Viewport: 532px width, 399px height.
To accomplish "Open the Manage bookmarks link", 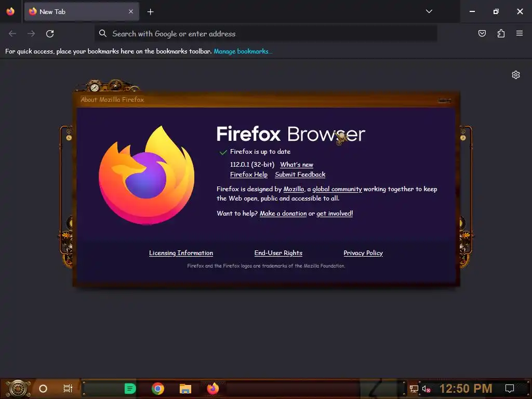I will pyautogui.click(x=243, y=51).
